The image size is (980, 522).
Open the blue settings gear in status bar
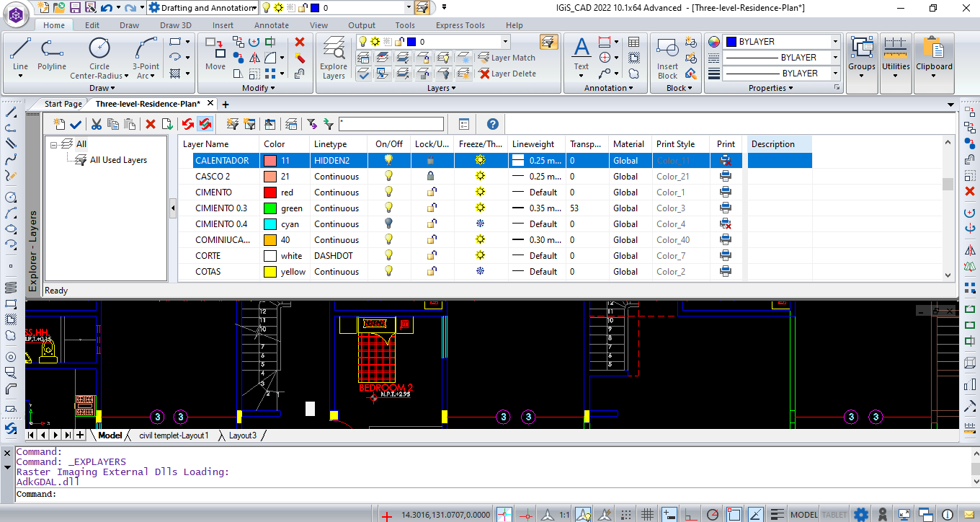click(x=861, y=514)
